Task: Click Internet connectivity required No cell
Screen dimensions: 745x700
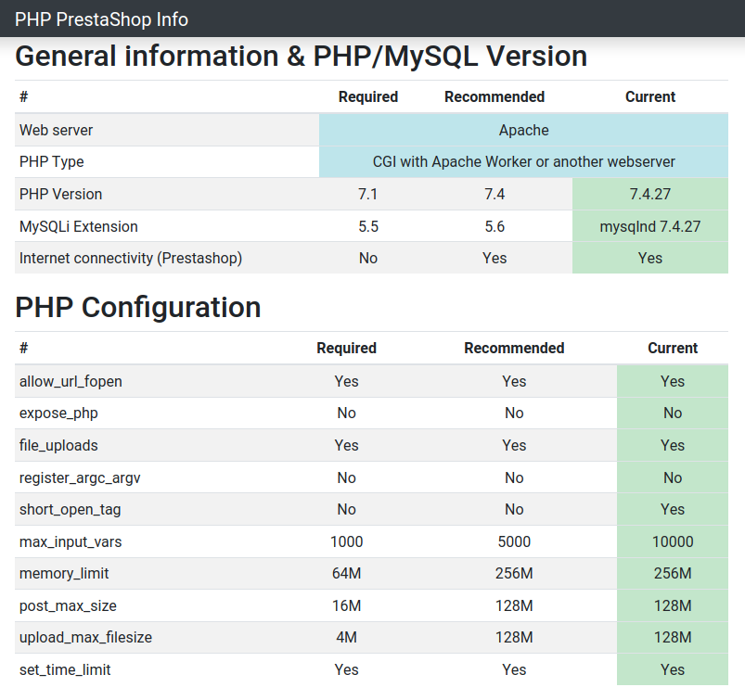Action: pos(368,258)
